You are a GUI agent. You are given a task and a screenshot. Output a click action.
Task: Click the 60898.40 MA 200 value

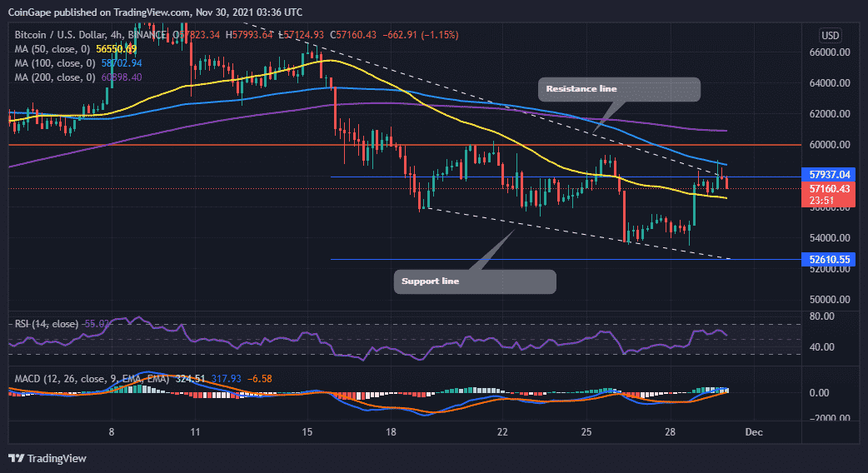(122, 78)
